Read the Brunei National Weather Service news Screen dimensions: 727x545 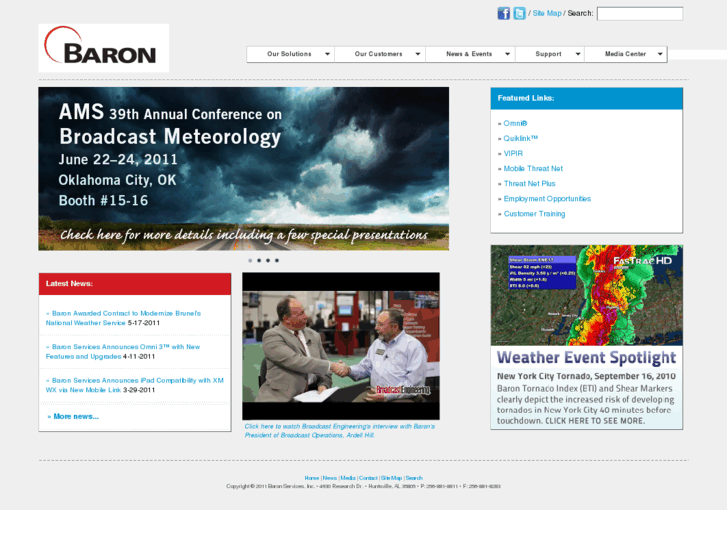tap(123, 318)
